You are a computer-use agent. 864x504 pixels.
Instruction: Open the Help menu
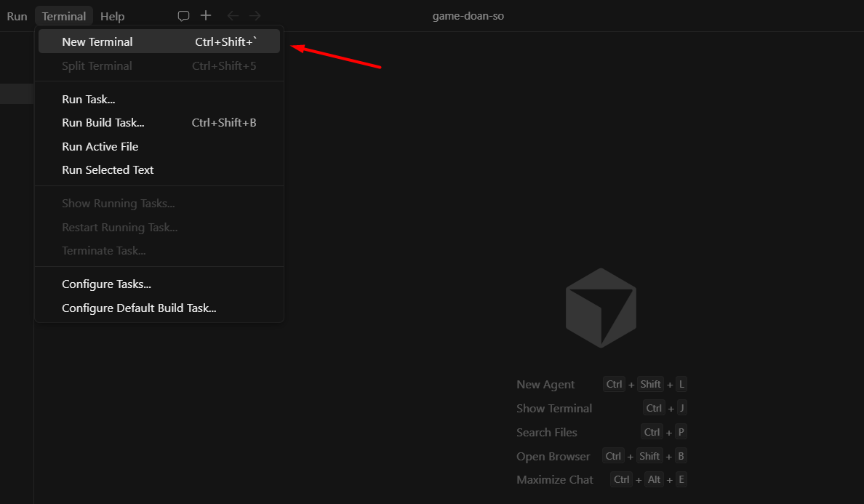[x=113, y=17]
